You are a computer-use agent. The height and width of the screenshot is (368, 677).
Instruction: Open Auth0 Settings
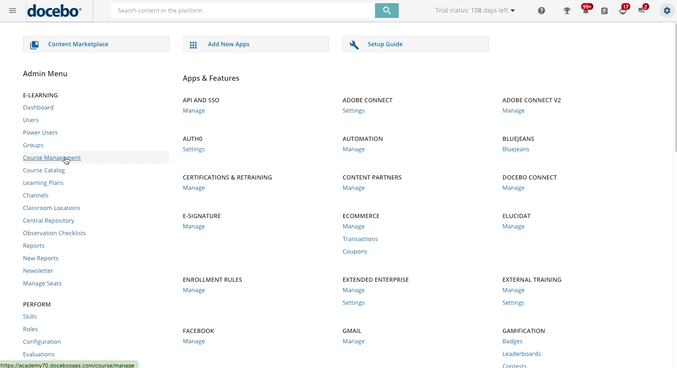(194, 149)
